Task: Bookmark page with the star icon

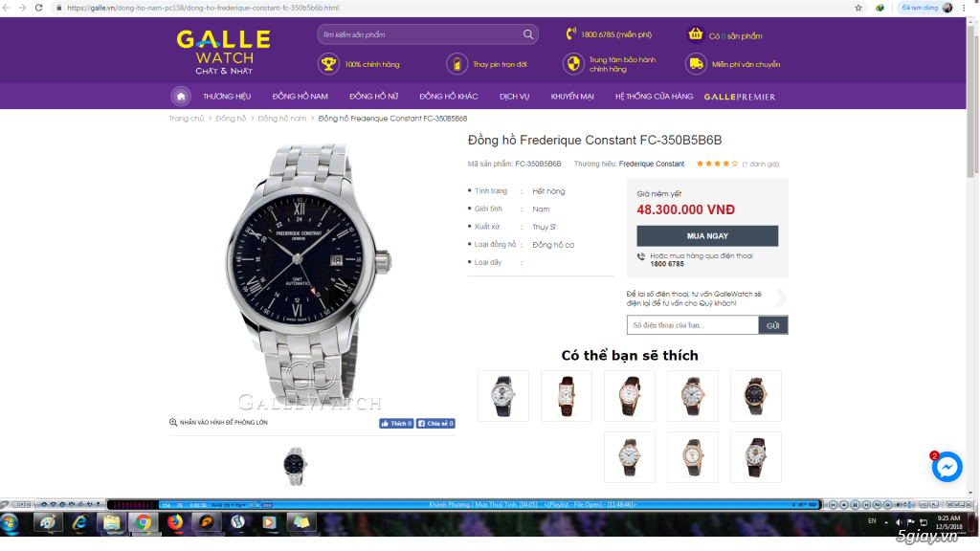Action: point(858,8)
